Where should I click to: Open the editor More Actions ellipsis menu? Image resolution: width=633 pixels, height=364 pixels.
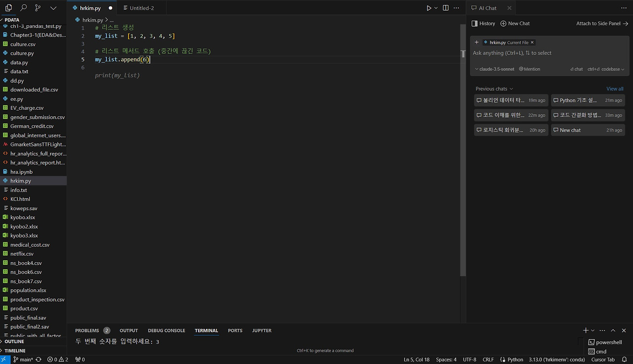456,8
